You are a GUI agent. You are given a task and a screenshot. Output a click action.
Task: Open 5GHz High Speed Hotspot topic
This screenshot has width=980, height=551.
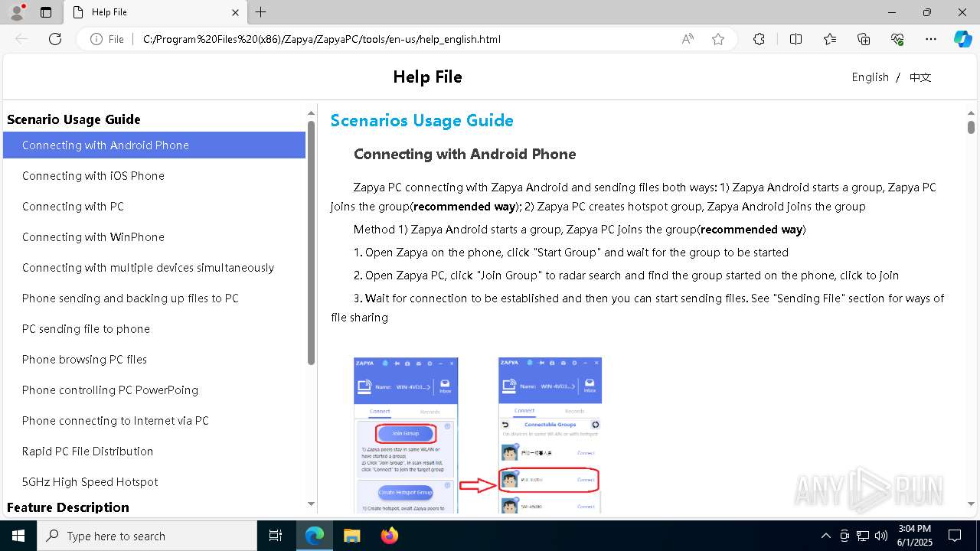[x=154, y=482]
